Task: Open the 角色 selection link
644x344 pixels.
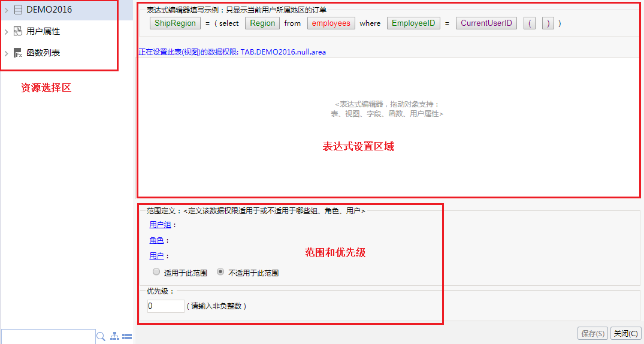Action: pos(156,240)
